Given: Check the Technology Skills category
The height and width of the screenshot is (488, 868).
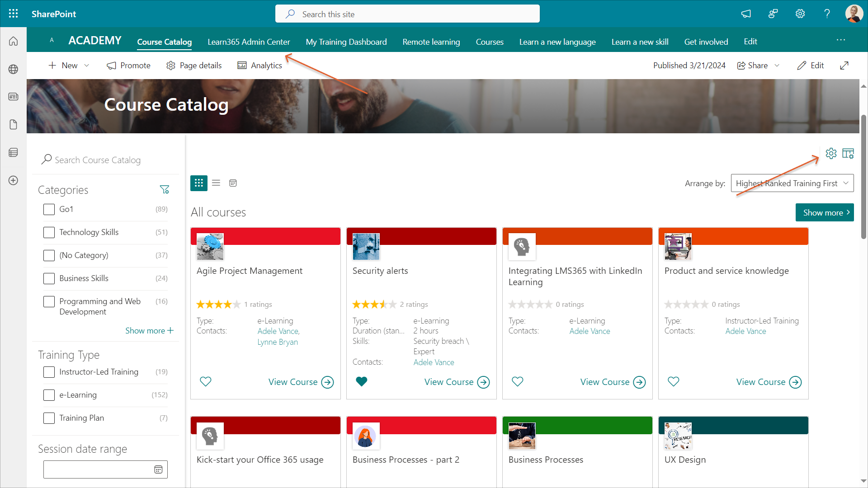Looking at the screenshot, I should click(x=49, y=232).
